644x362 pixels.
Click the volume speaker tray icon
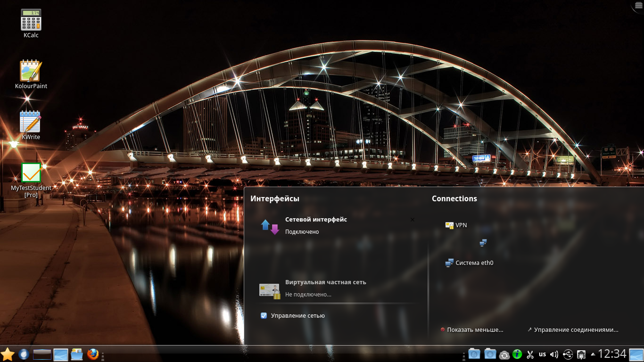554,354
